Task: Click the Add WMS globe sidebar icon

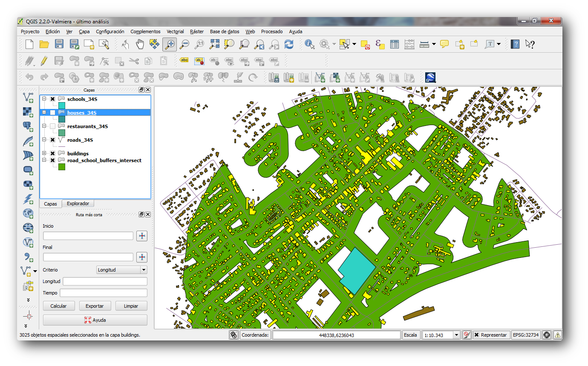Action: pos(28,213)
